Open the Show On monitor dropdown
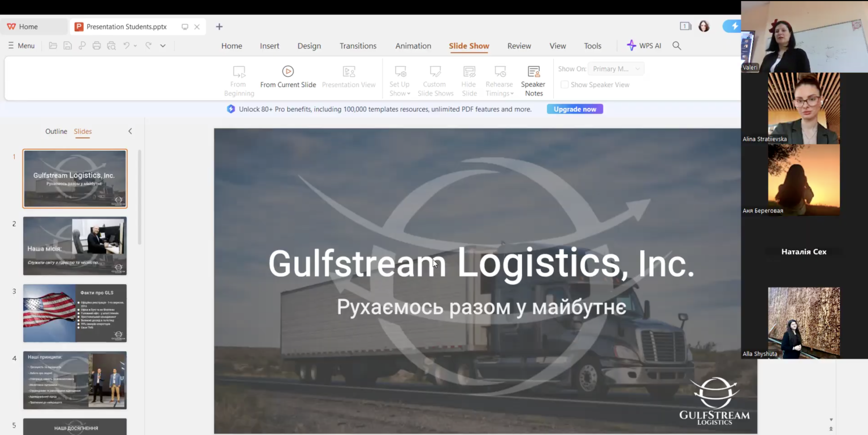Screen dimensions: 868x435 (616, 69)
